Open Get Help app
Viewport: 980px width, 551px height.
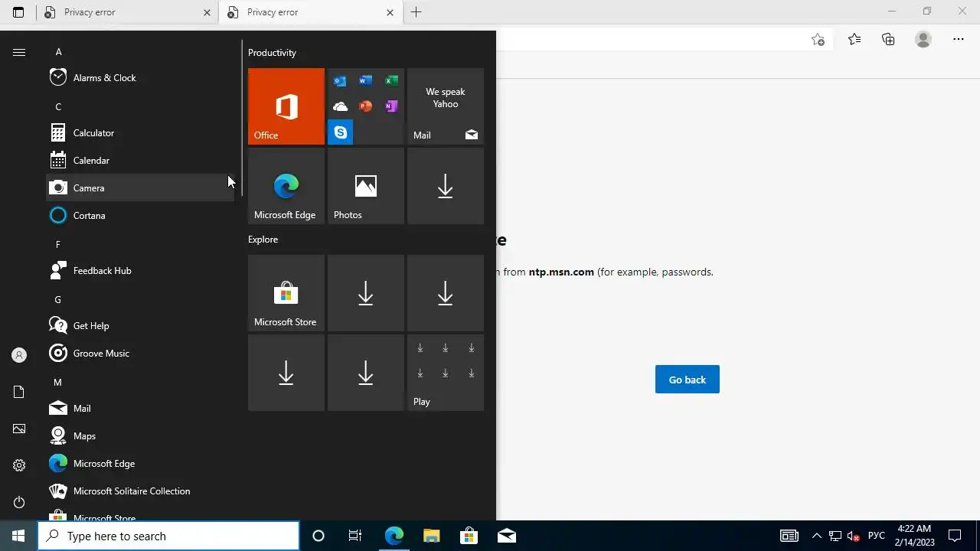[x=140, y=325]
